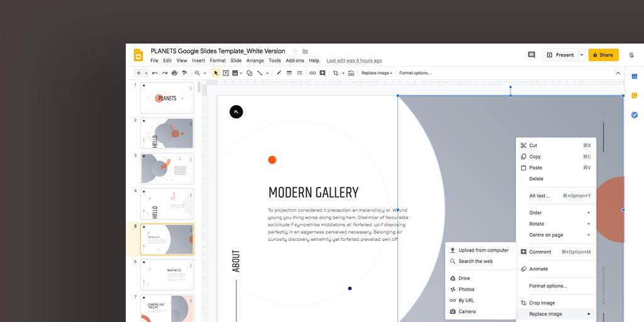644x322 pixels.
Task: Choose Animate in the context menu
Action: click(556, 269)
